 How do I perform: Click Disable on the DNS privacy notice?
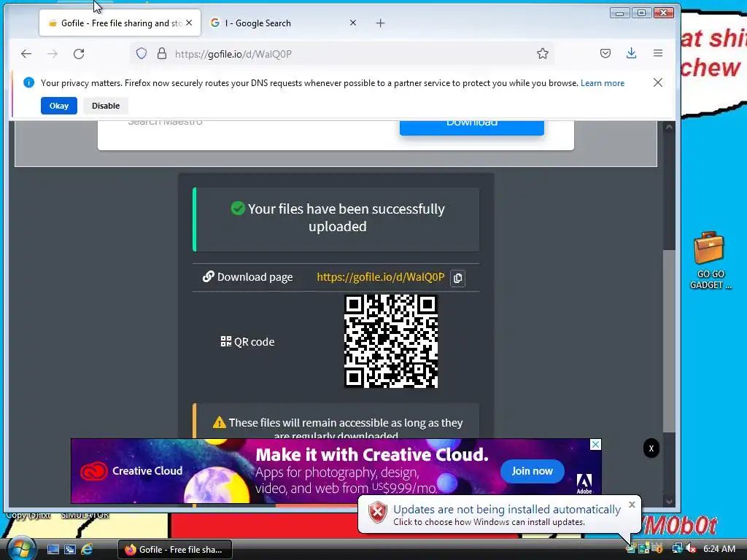[106, 106]
